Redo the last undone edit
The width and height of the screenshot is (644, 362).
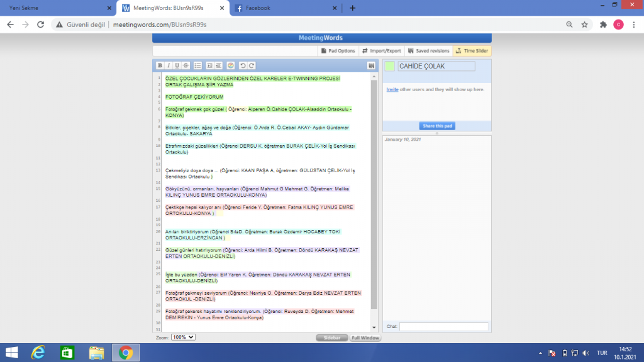(x=252, y=65)
